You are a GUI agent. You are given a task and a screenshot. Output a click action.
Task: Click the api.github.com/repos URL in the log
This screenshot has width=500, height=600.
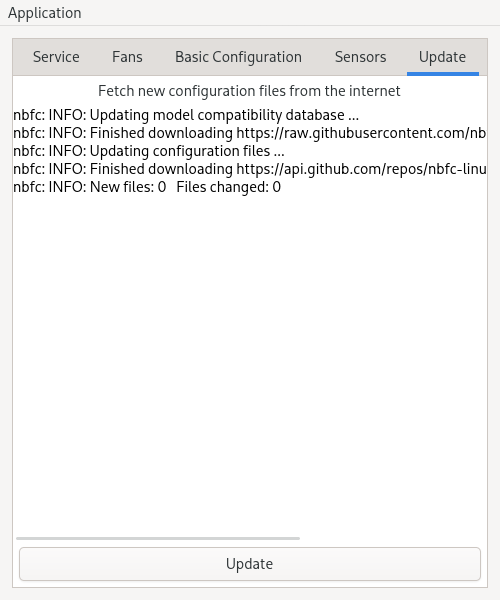click(361, 169)
